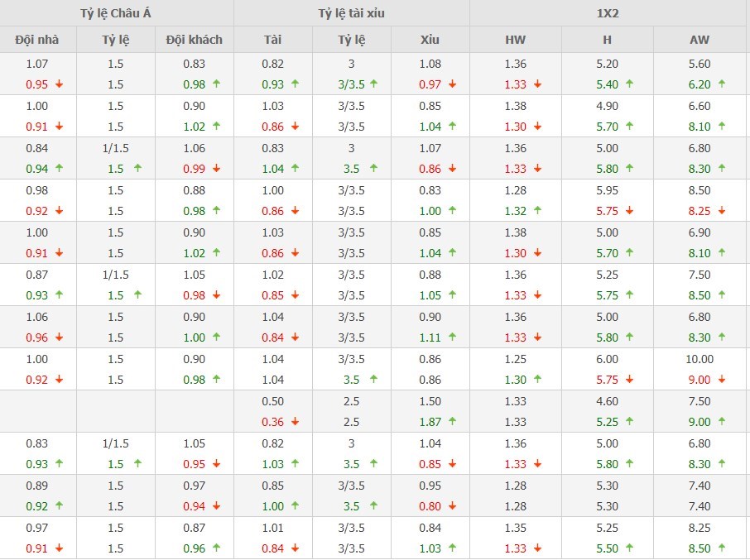Select the 10.00 odds cell
Viewport: 750px width, 560px height.
tap(700, 359)
